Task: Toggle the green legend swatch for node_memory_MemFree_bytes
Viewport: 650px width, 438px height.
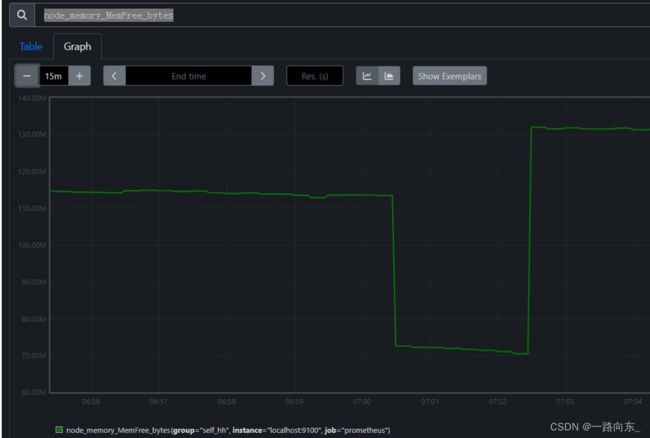Action: click(59, 430)
